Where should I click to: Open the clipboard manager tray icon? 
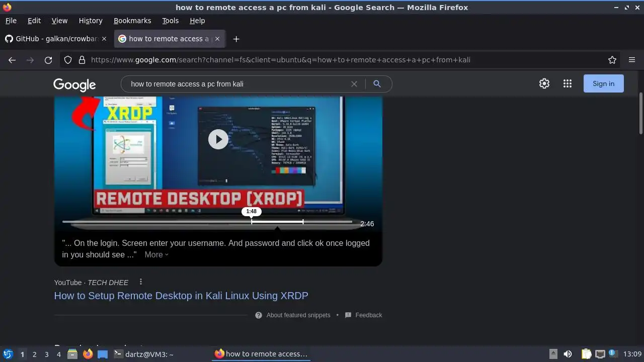(x=586, y=354)
